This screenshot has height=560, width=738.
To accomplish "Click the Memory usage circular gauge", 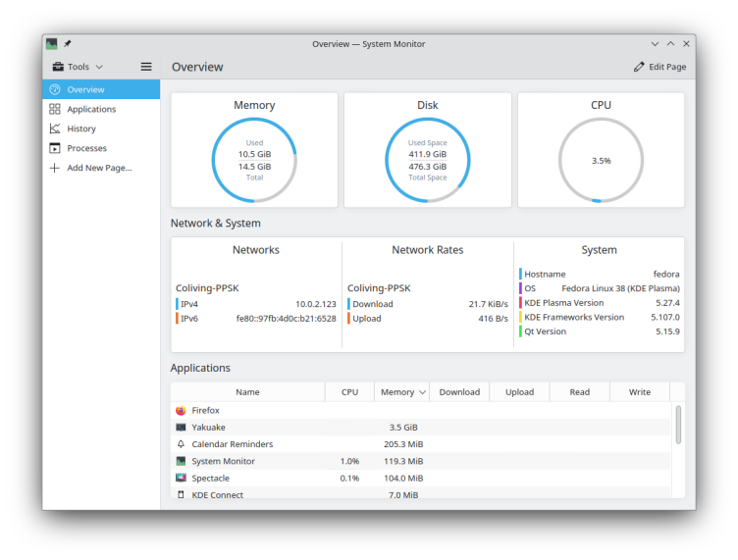I will (x=254, y=160).
